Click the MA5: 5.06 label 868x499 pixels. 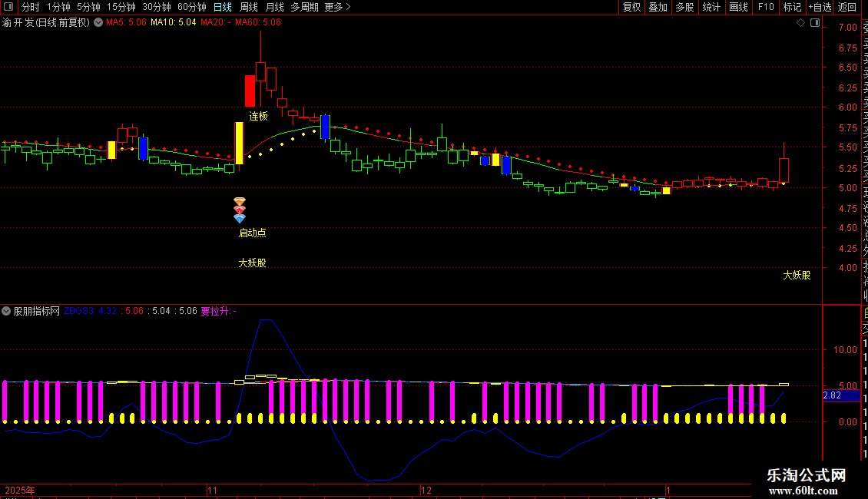126,22
